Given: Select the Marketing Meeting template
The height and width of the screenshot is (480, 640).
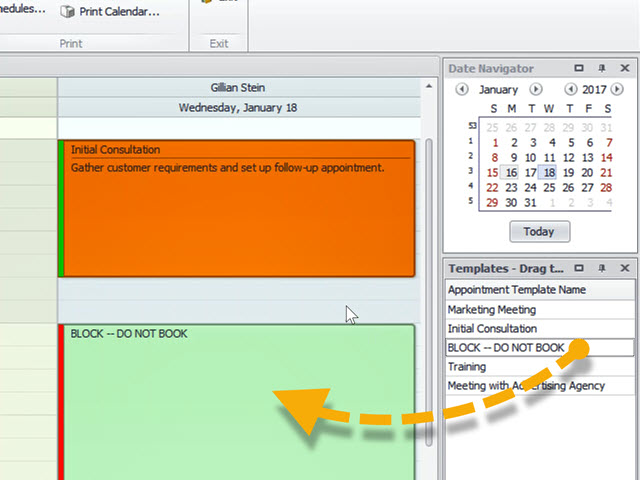Looking at the screenshot, I should (540, 310).
